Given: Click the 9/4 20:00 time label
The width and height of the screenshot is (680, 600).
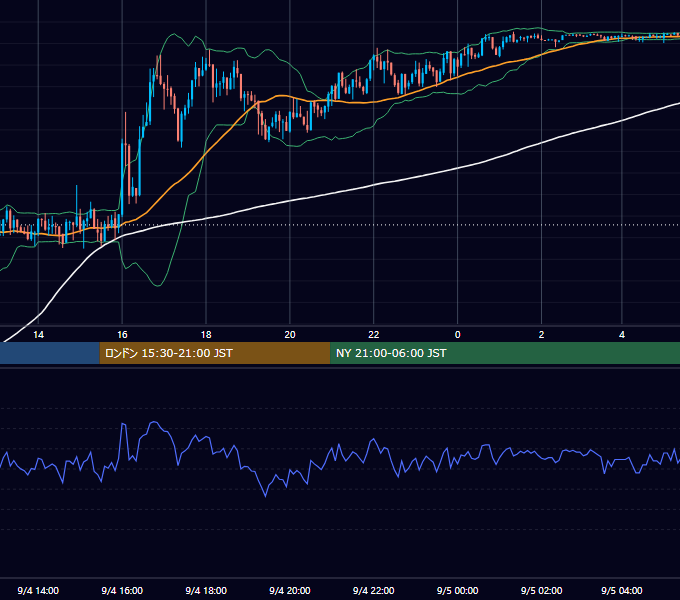Looking at the screenshot, I should tap(290, 590).
